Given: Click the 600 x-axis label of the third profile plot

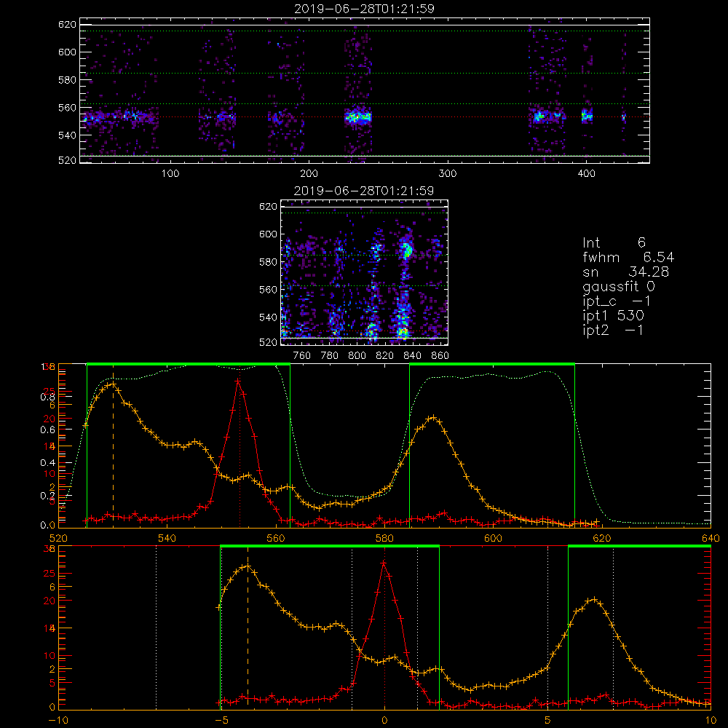Looking at the screenshot, I should (x=493, y=539).
